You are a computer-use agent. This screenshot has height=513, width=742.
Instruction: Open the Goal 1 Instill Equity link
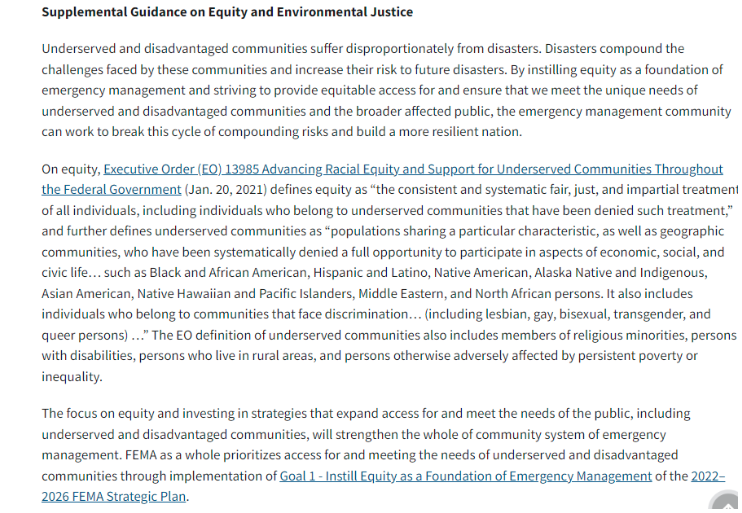pyautogui.click(x=465, y=476)
